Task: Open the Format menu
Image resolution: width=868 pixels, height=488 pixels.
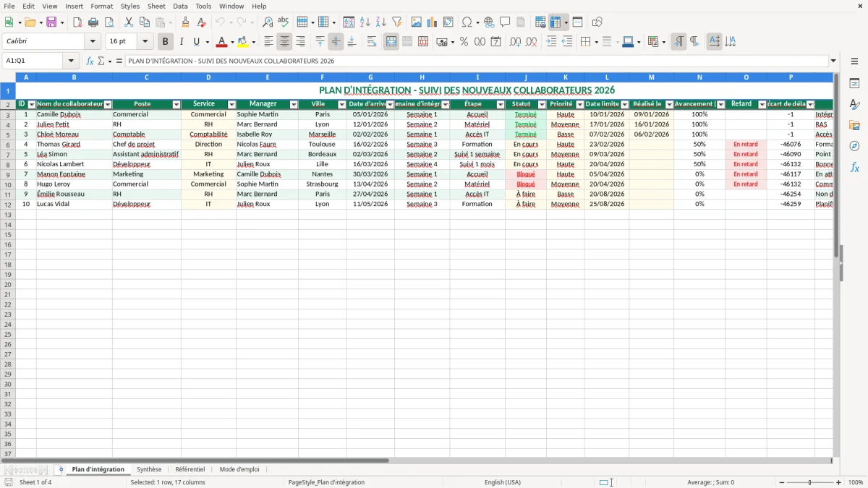Action: coord(102,6)
